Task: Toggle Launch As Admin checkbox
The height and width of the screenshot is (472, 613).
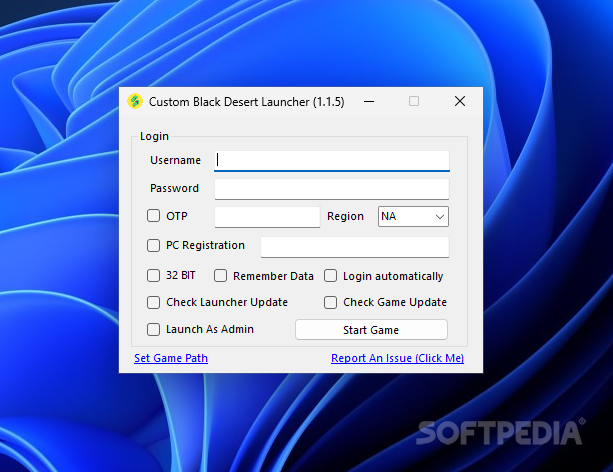Action: click(x=153, y=329)
